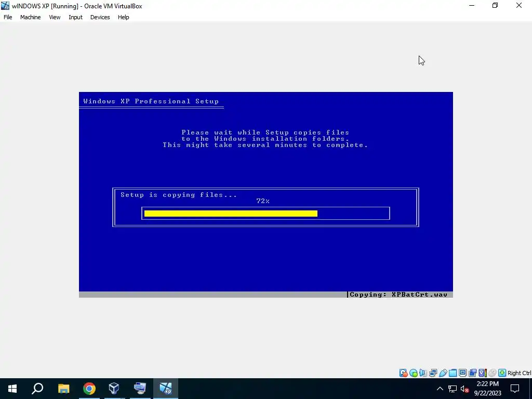Click the computer monitor app on taskbar

[140, 389]
